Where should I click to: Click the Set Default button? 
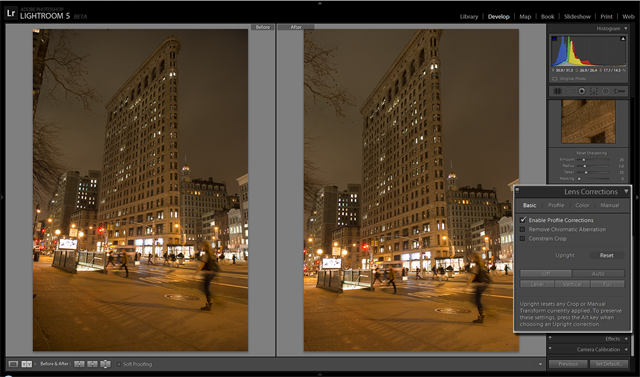pyautogui.click(x=608, y=364)
